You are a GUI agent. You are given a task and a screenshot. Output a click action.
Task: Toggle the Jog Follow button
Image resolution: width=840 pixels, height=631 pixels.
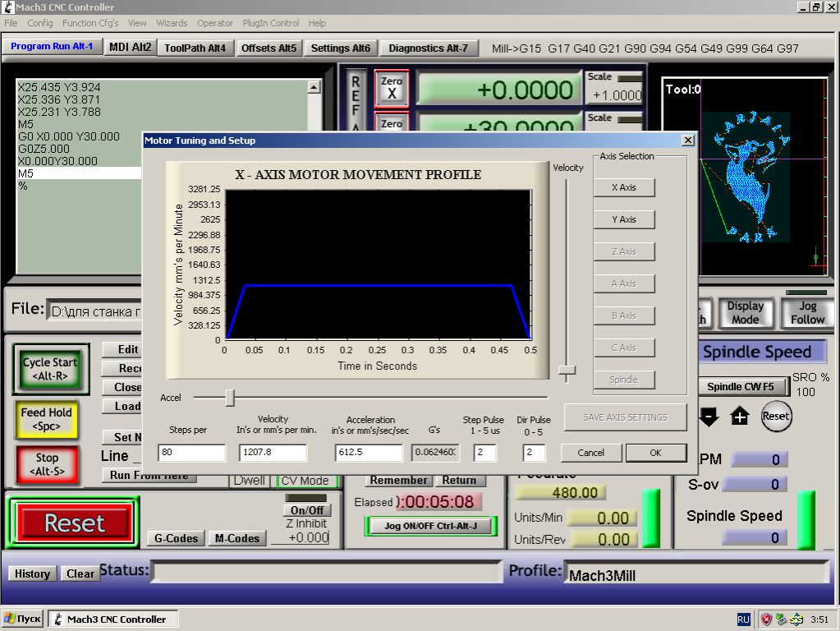807,313
